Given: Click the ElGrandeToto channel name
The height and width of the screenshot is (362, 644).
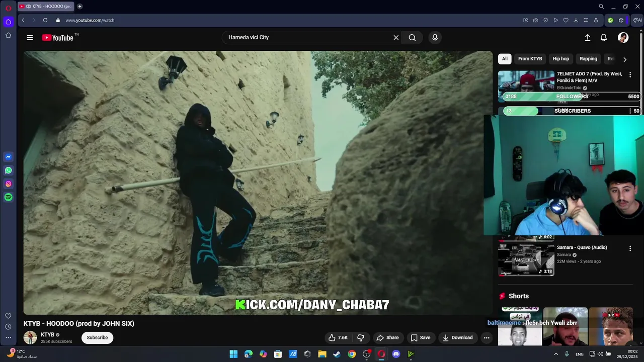Looking at the screenshot, I should 569,88.
